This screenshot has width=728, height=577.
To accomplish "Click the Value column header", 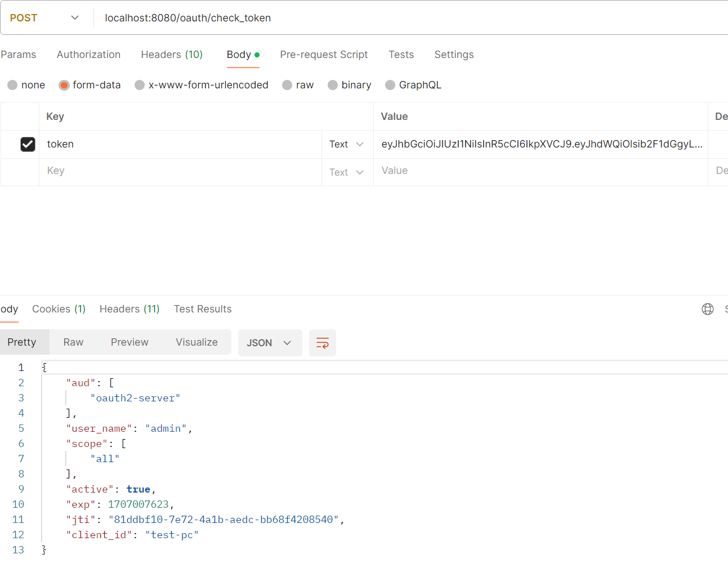I will (x=394, y=117).
